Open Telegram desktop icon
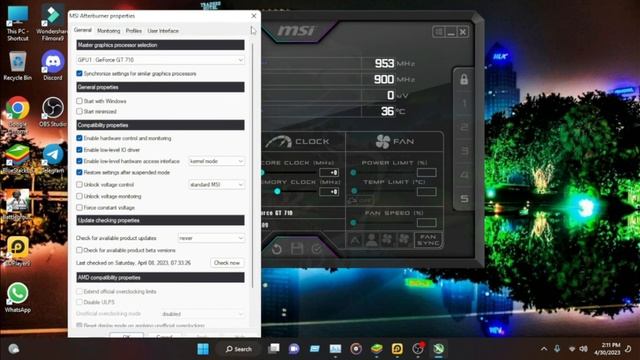The width and height of the screenshot is (640, 360). (x=53, y=158)
